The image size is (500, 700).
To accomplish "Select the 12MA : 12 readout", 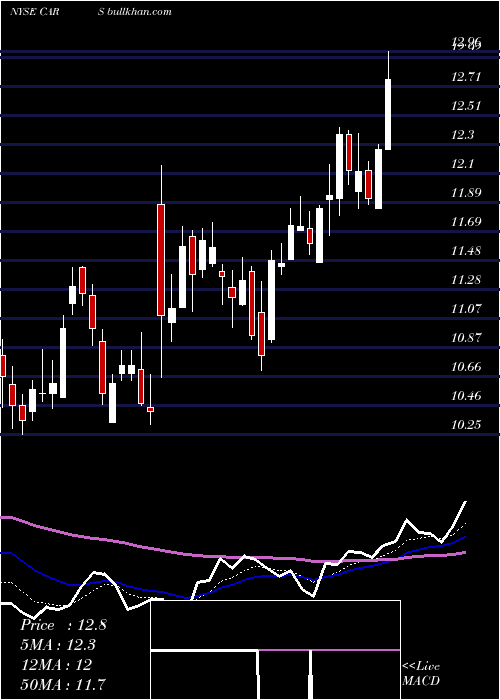I will coord(56,665).
